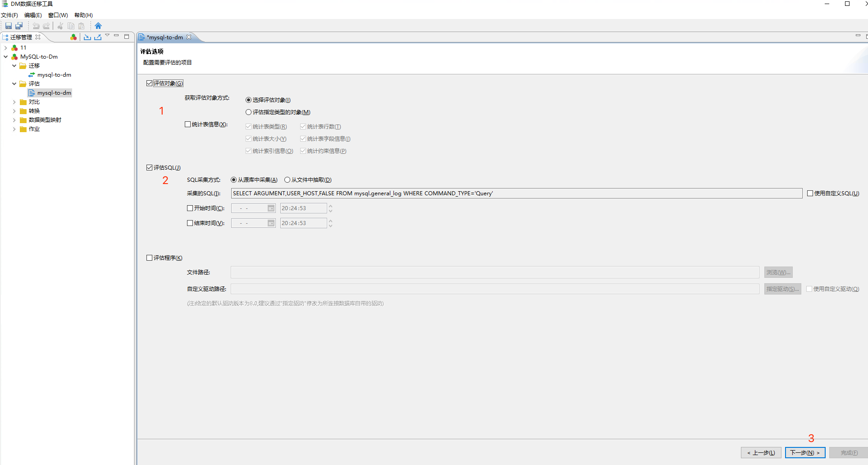Screen dimensions: 868x465
Task: Enable the 开始时间 checkbox
Action: (190, 208)
